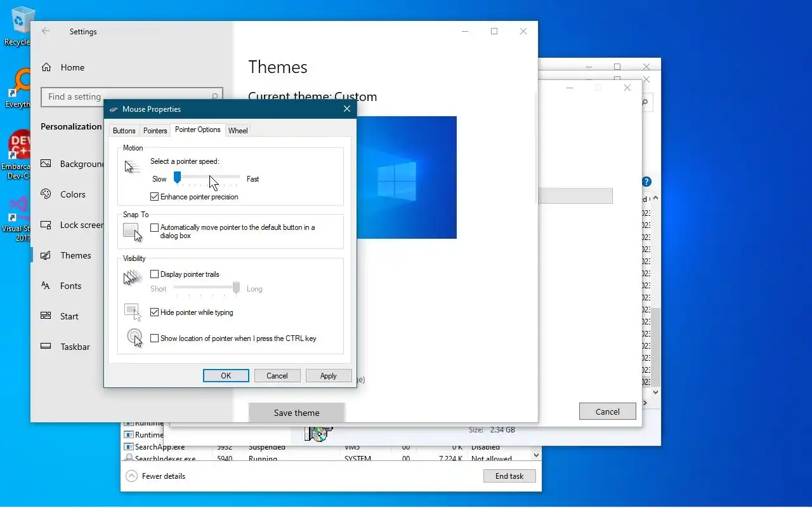Click the magnifier icon in Find a setting box

coord(214,97)
